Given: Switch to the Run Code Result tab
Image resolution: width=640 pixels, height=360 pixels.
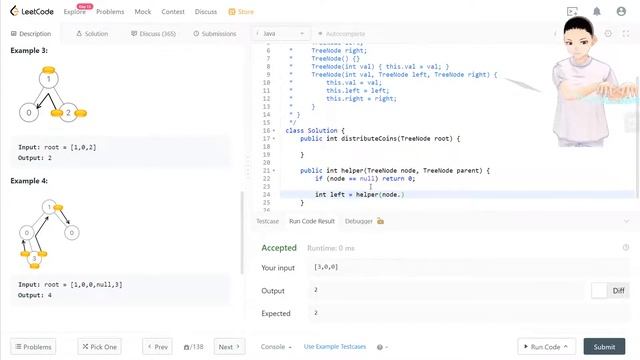Looking at the screenshot, I should pyautogui.click(x=312, y=221).
